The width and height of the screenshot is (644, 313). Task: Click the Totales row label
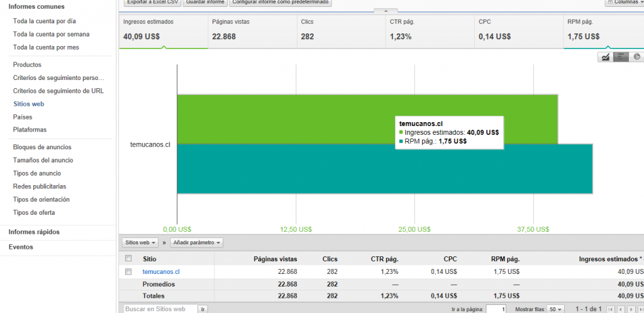[153, 296]
